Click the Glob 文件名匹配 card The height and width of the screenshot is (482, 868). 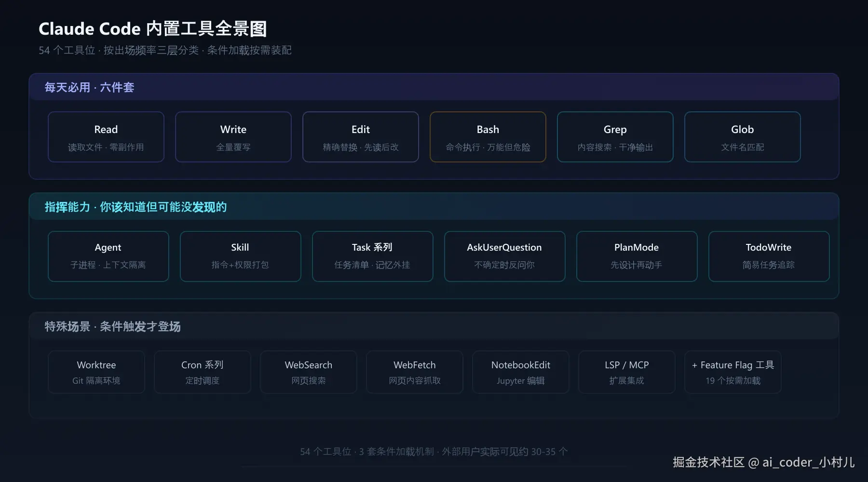coord(743,137)
